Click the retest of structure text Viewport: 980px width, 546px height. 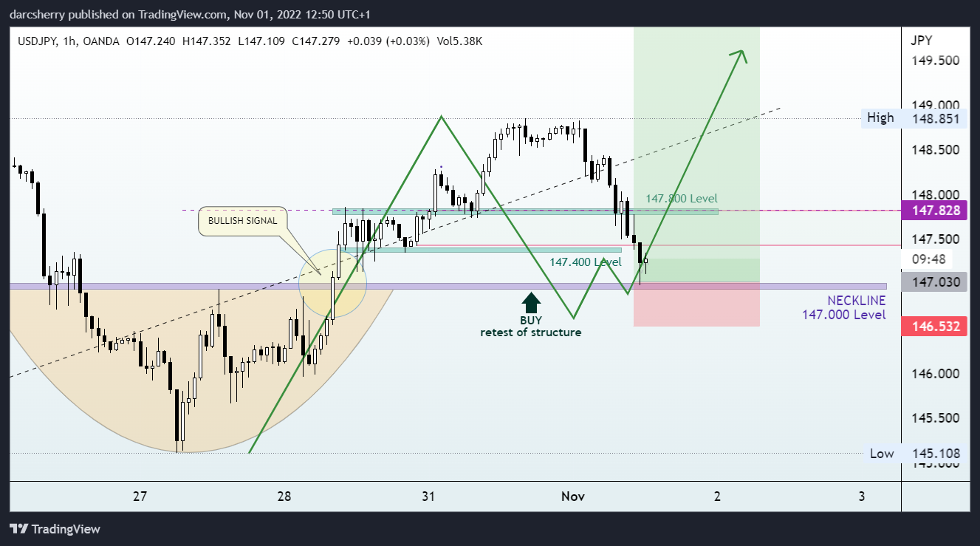[530, 332]
